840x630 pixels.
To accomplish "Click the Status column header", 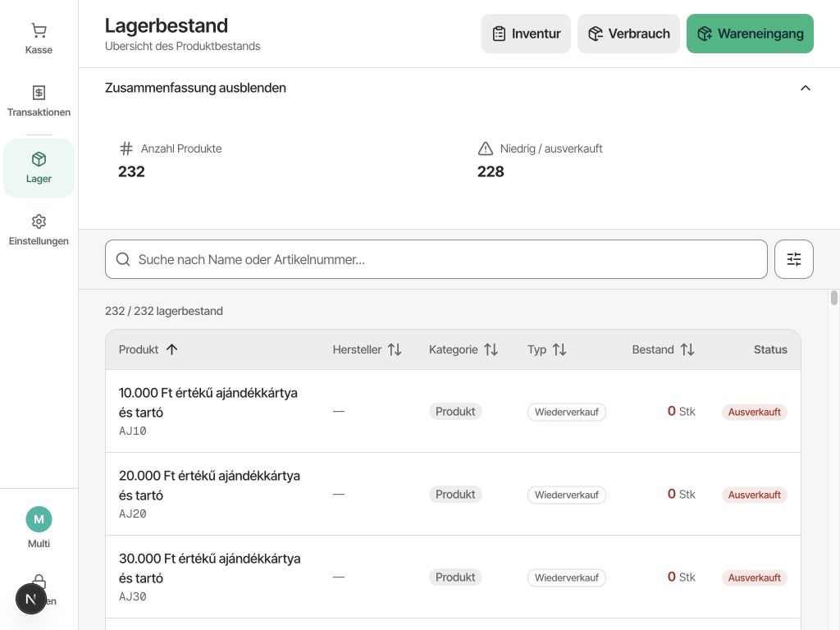I will pyautogui.click(x=770, y=349).
